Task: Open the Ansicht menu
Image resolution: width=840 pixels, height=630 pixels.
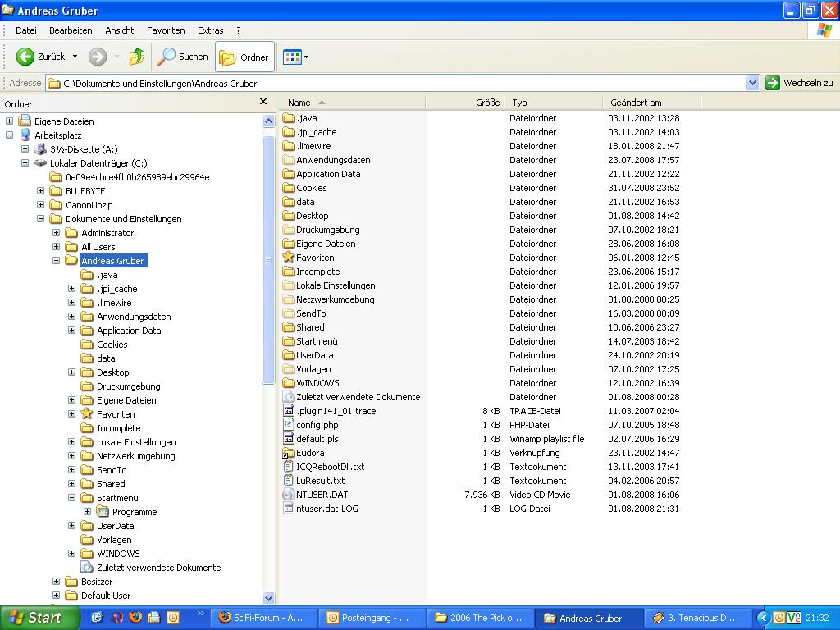Action: tap(119, 30)
